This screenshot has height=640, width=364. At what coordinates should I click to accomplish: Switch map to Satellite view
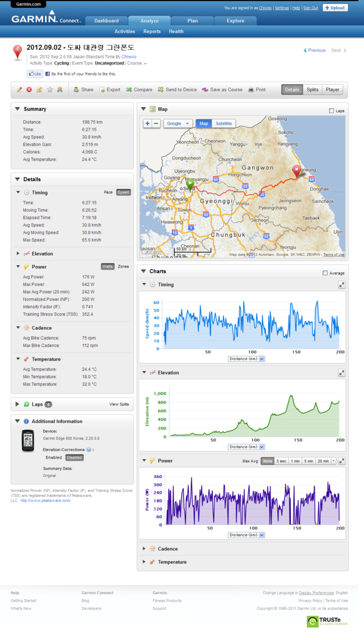[x=223, y=123]
